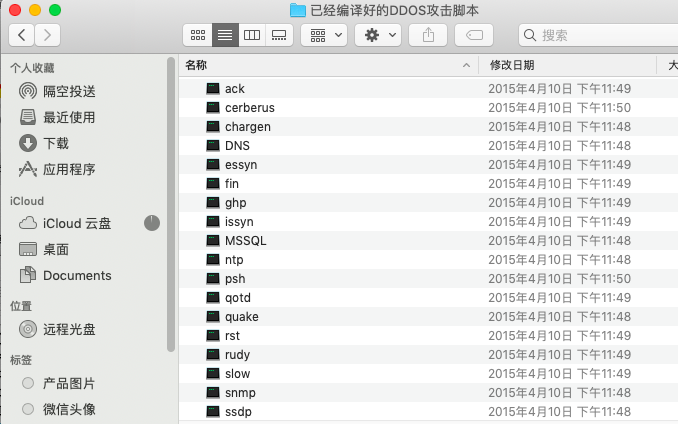Select the ntp file icon
Image resolution: width=678 pixels, height=424 pixels.
(213, 260)
